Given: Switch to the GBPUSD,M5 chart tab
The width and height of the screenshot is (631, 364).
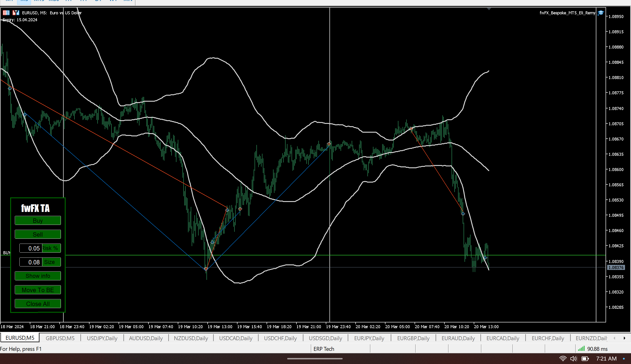Looking at the screenshot, I should tap(60, 338).
